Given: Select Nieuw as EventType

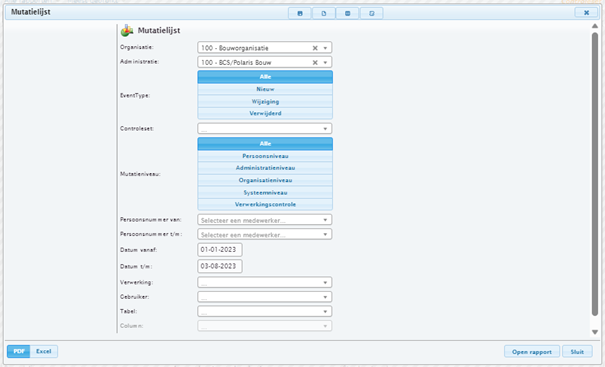Looking at the screenshot, I should (x=265, y=89).
